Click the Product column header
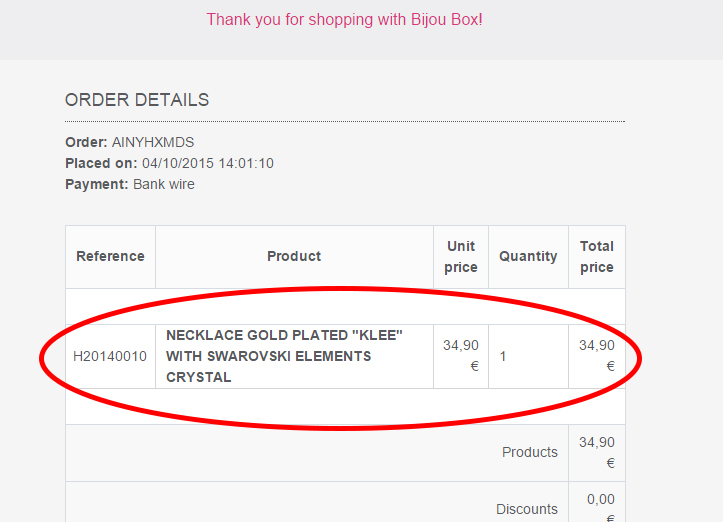The image size is (723, 522). point(294,256)
